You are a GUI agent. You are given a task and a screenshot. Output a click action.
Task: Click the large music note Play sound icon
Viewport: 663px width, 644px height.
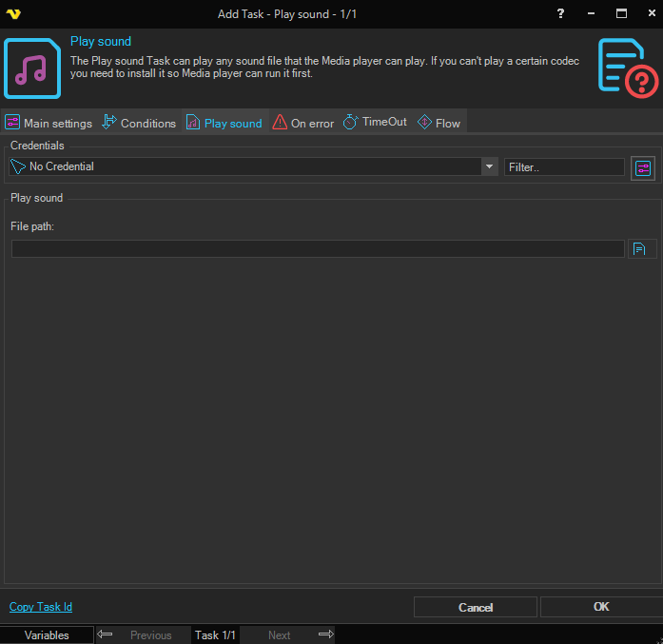(32, 68)
